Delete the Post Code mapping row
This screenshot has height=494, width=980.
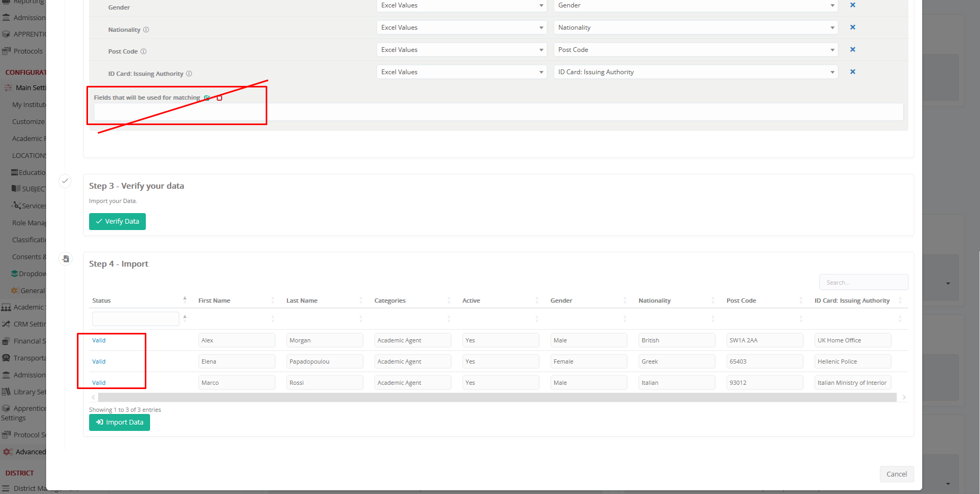point(853,50)
